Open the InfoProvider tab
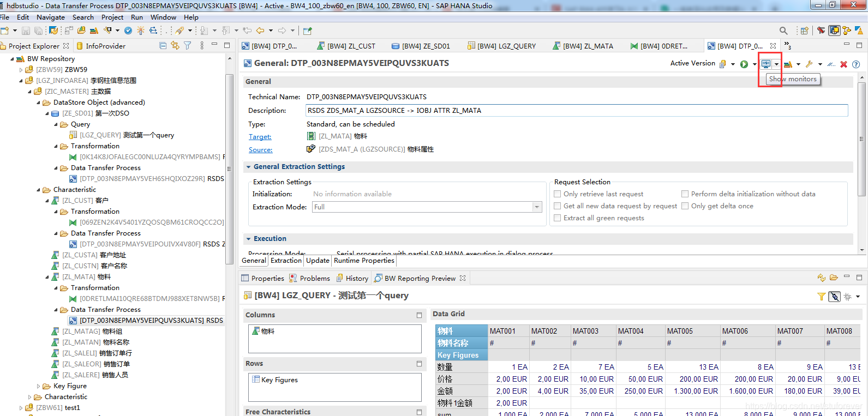 (x=101, y=46)
